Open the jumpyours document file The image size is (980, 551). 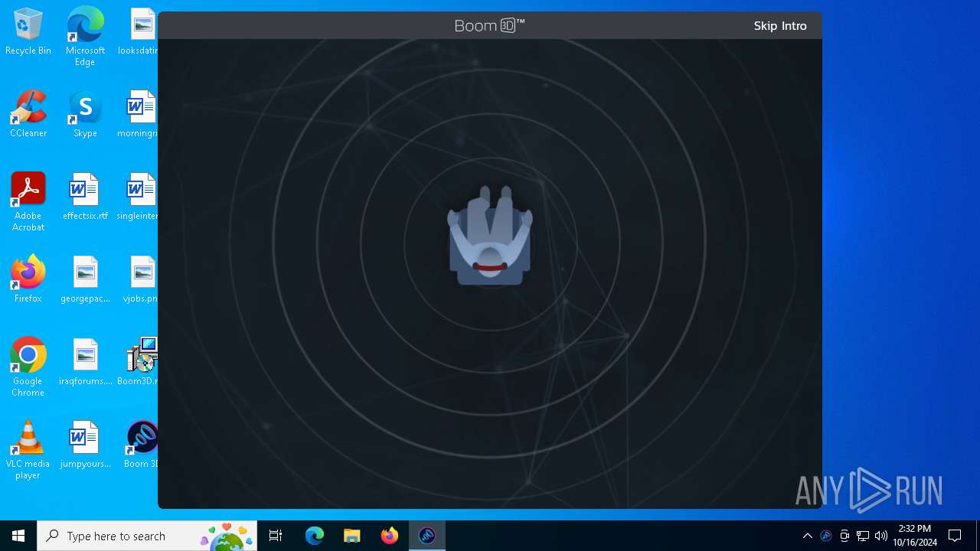click(x=85, y=445)
